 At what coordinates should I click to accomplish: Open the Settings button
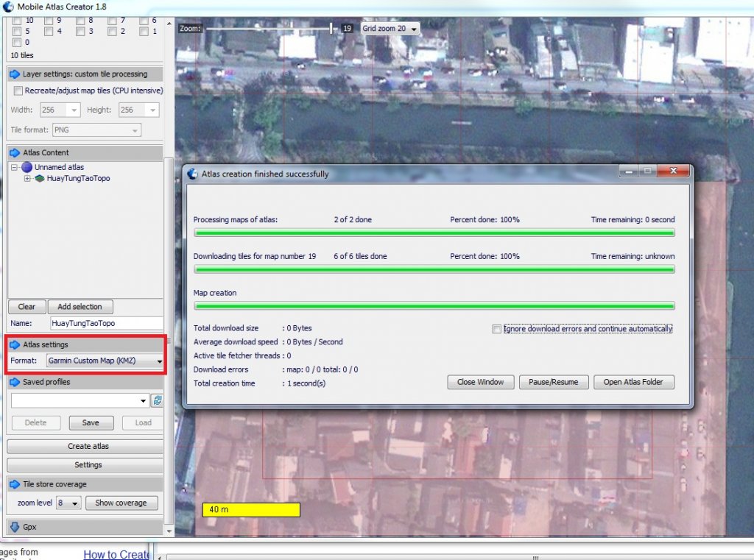pos(85,465)
